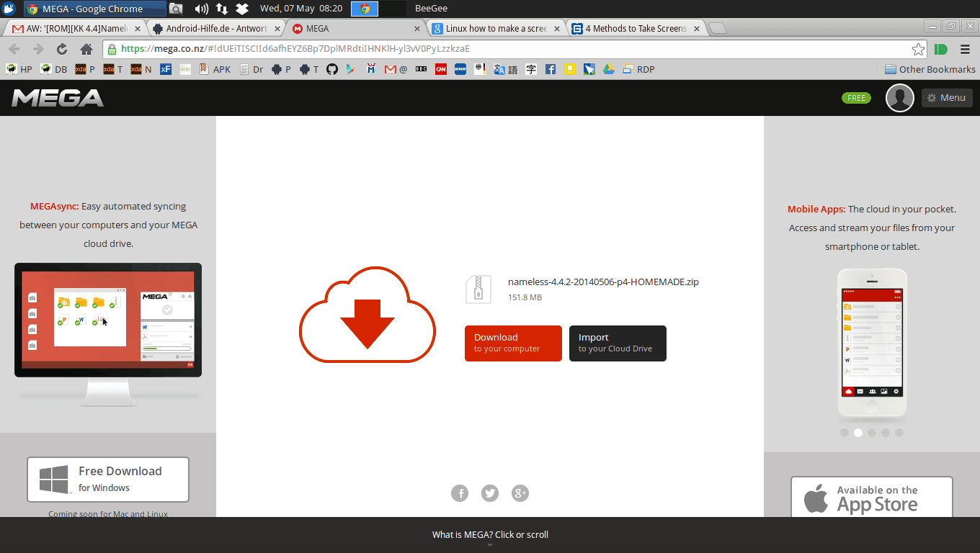Star this page in address bar
The width and height of the screenshot is (980, 553).
918,49
